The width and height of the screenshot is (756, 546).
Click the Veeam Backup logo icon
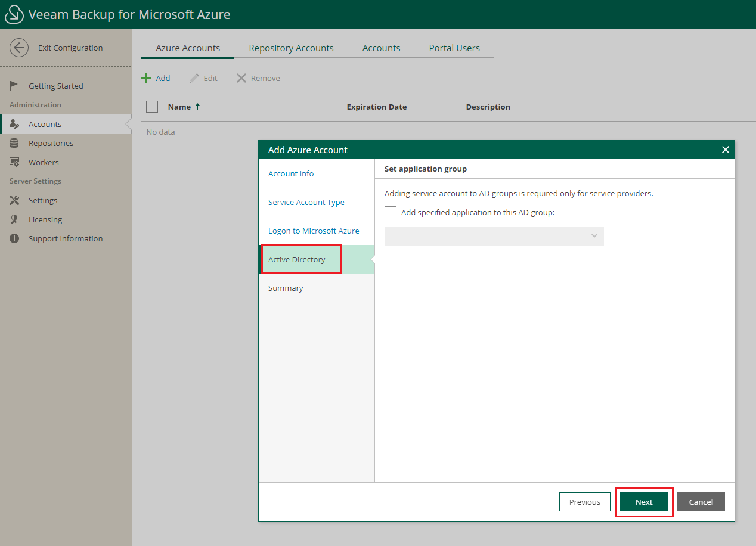tap(13, 14)
